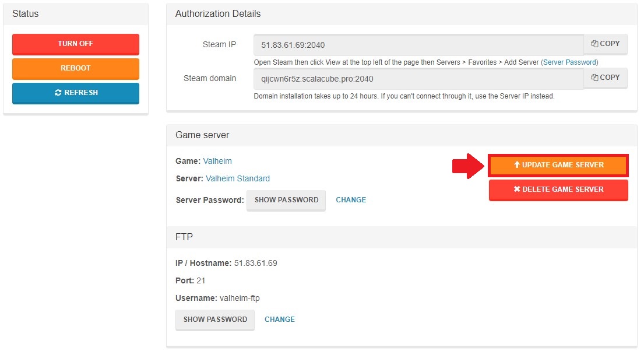Copy the Steam domain address
The width and height of the screenshot is (644, 351).
(606, 78)
